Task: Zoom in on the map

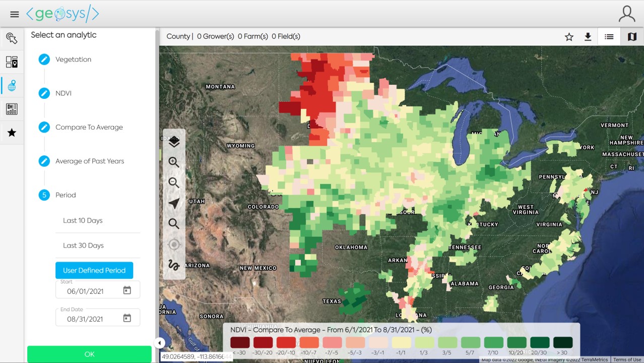Action: 174,162
